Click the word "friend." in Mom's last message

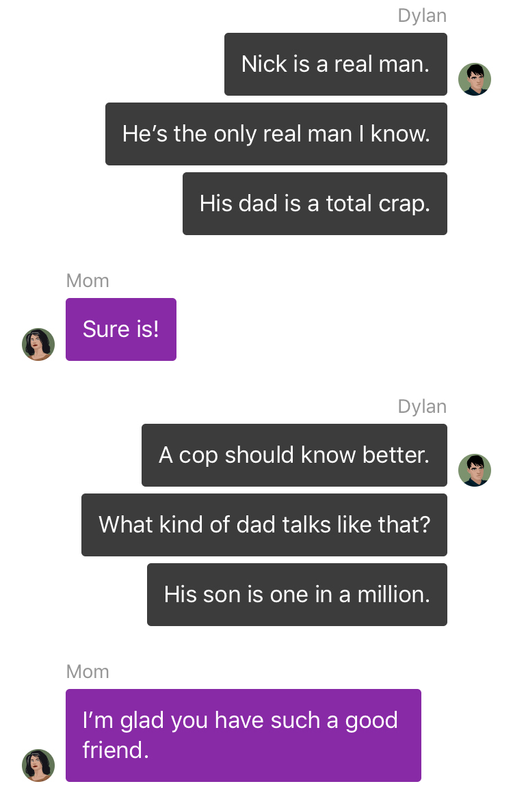coord(116,750)
